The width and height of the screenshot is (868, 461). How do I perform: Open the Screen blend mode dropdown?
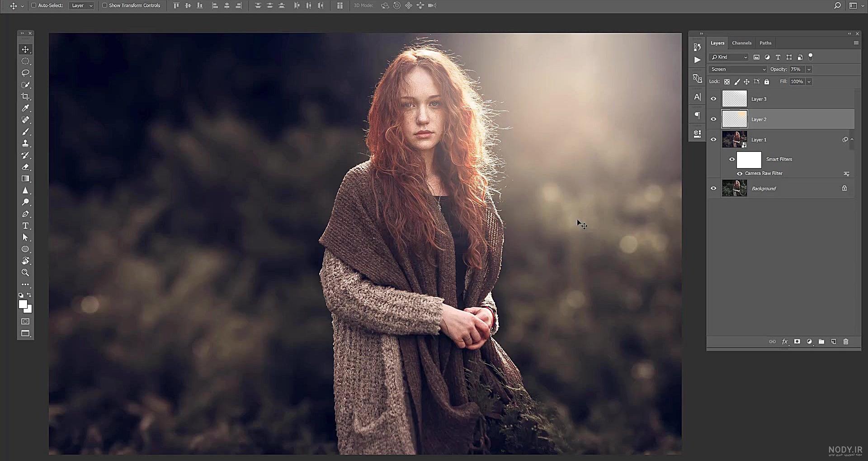point(738,69)
